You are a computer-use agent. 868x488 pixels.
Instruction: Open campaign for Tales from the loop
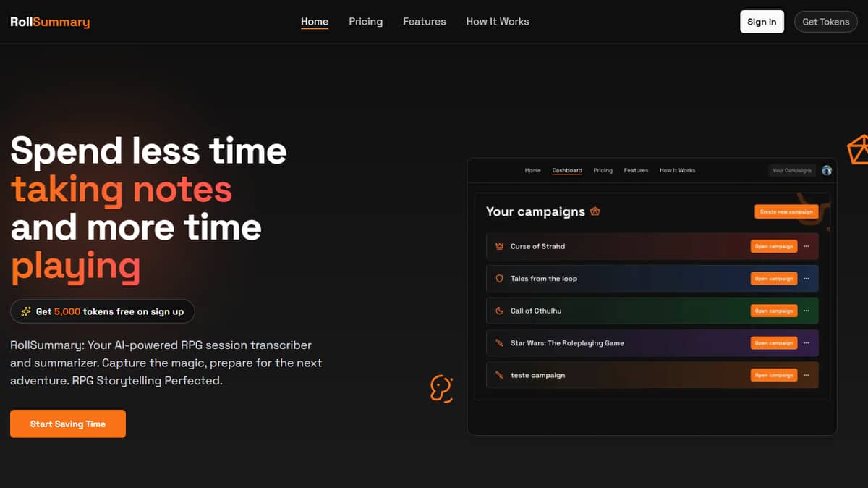click(774, 279)
